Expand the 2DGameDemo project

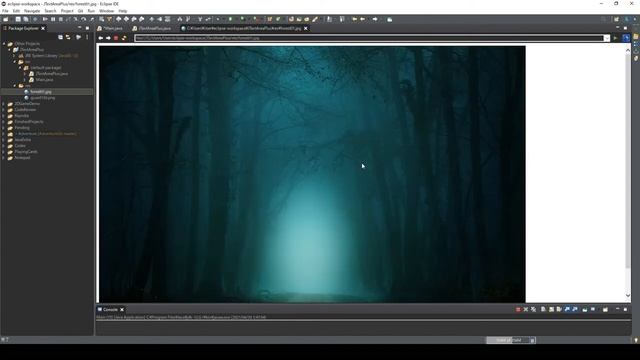4,104
